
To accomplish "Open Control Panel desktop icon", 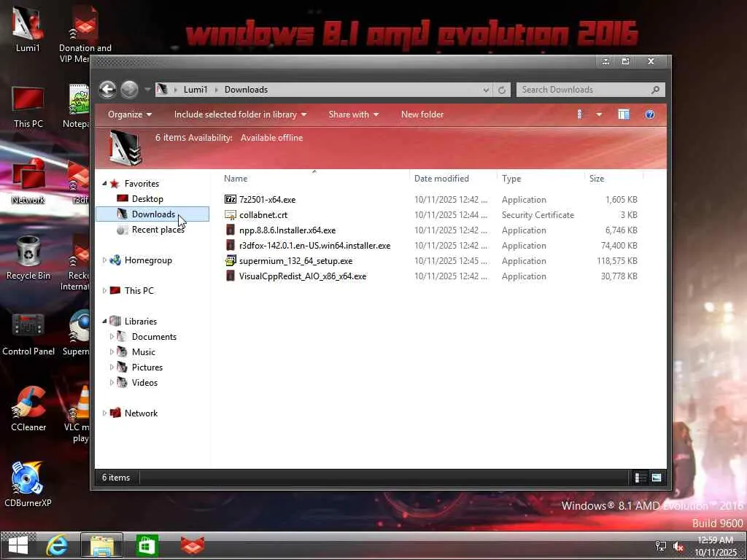I will (28, 334).
